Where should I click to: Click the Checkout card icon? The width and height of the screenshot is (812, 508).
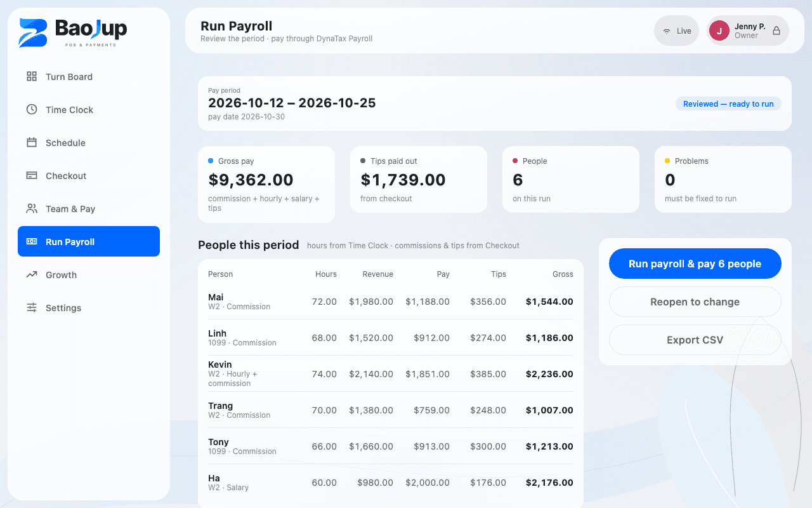(x=32, y=176)
